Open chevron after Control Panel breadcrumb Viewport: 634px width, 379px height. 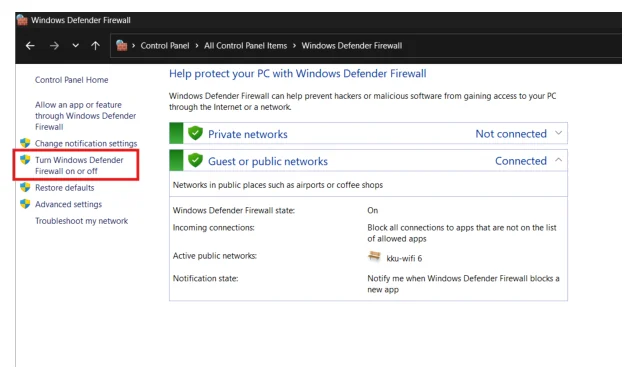coord(197,46)
